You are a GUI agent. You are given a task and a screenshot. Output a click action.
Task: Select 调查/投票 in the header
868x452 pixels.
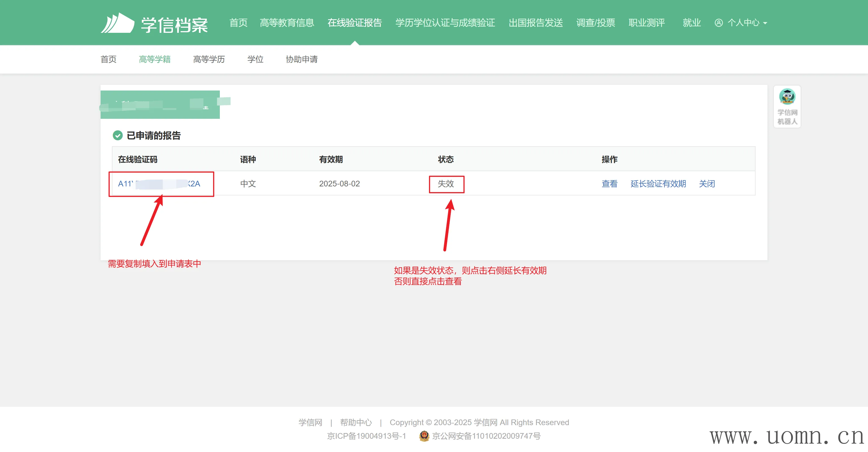click(x=595, y=23)
